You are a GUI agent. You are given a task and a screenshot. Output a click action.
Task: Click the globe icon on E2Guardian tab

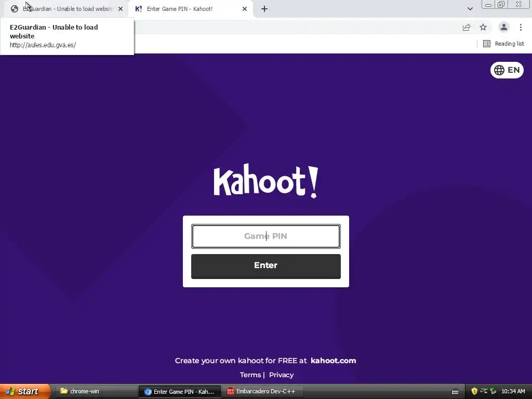(x=14, y=9)
